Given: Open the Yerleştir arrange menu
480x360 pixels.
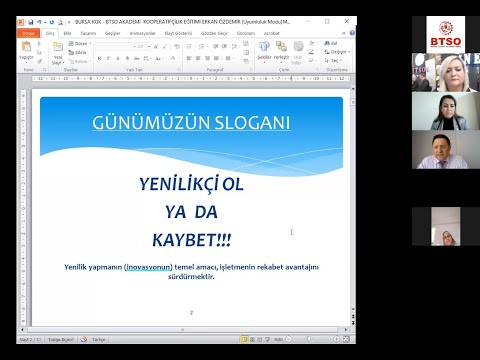Looking at the screenshot, I should click(x=281, y=51).
